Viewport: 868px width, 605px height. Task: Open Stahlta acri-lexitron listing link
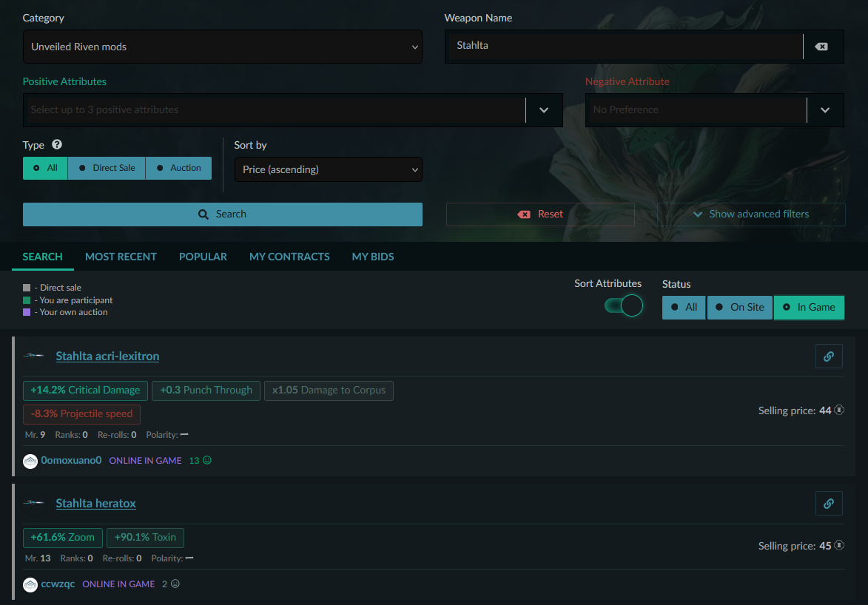pyautogui.click(x=107, y=356)
